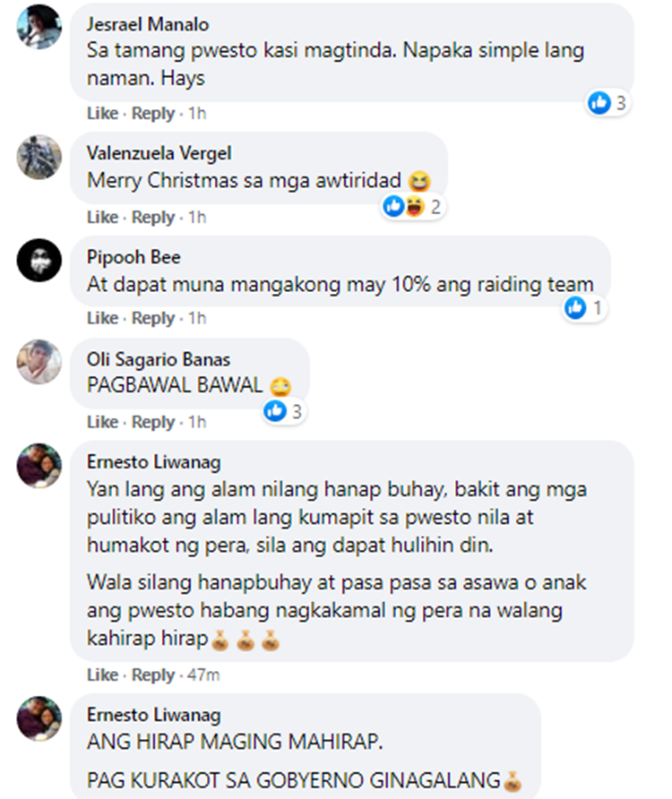Open Pipooh Bee's name link
672x799 pixels.
134,257
